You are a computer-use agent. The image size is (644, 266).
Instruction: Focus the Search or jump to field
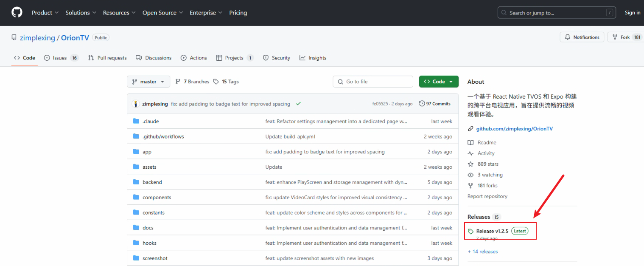click(x=557, y=13)
